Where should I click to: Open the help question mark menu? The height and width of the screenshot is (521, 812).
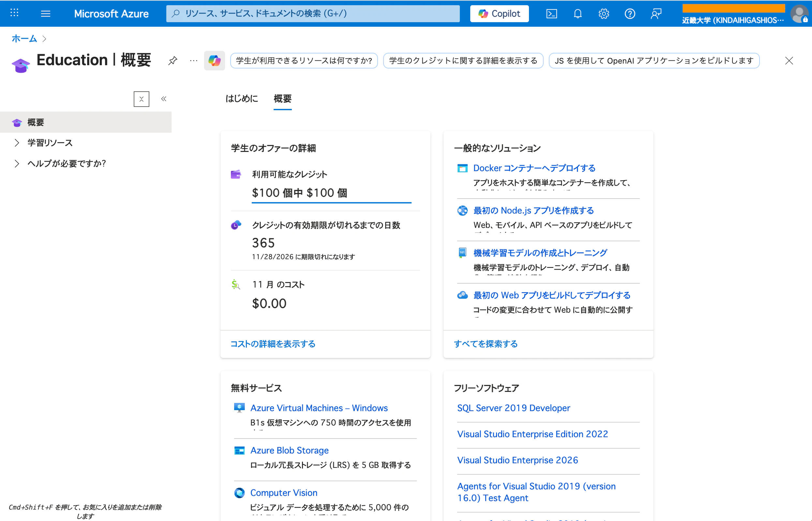click(x=630, y=14)
